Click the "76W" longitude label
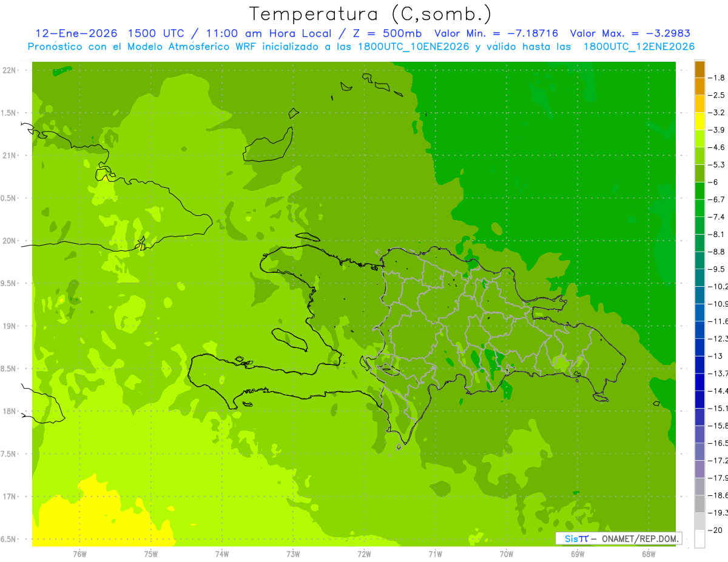 click(79, 554)
